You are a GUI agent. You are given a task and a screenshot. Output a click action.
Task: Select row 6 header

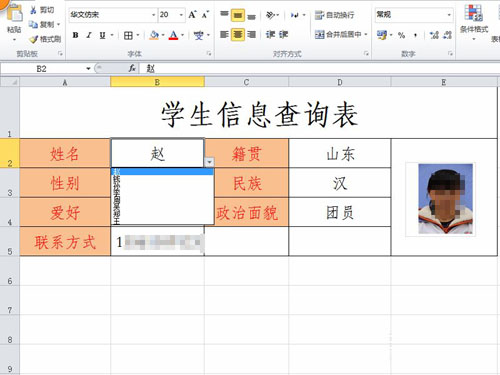10,271
